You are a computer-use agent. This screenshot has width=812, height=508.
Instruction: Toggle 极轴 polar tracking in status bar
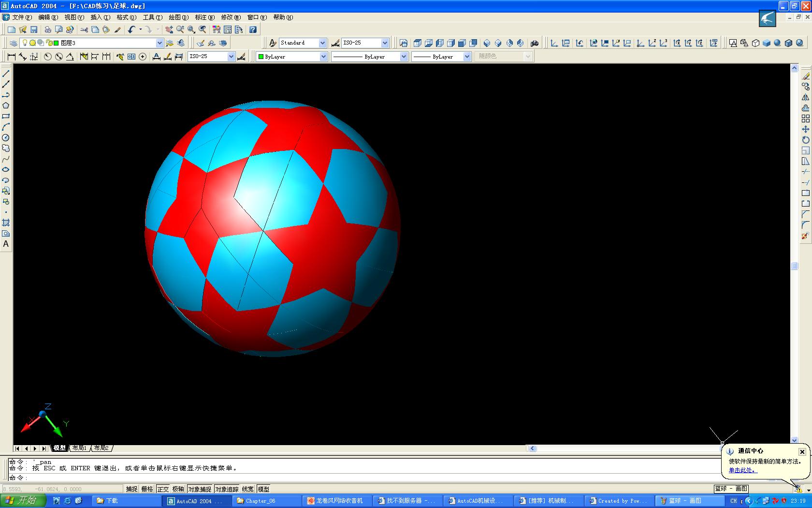[x=178, y=489]
